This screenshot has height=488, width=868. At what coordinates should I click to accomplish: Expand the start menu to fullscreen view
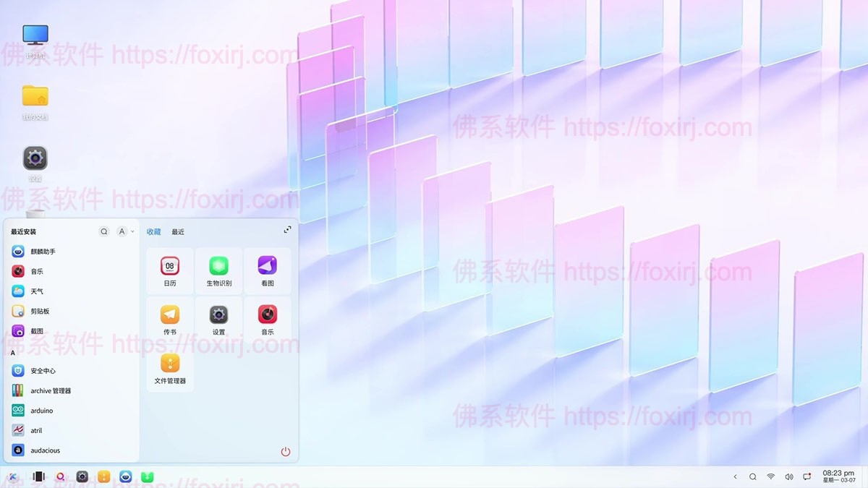click(x=287, y=228)
